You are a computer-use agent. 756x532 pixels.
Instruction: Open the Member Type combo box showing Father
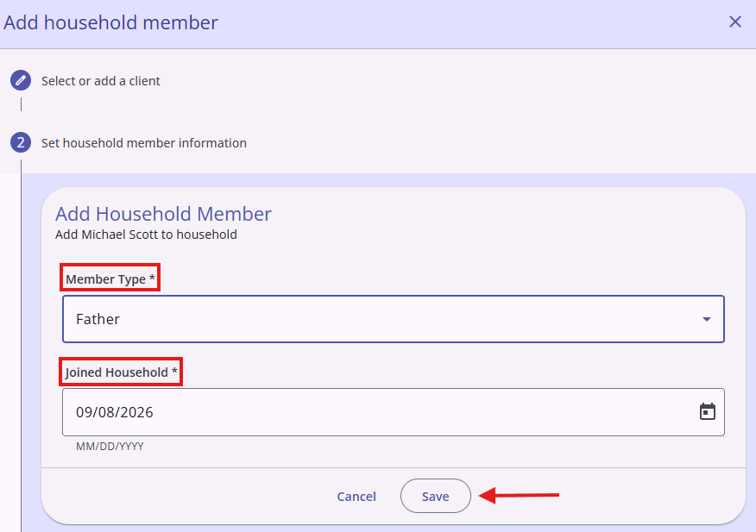(393, 319)
